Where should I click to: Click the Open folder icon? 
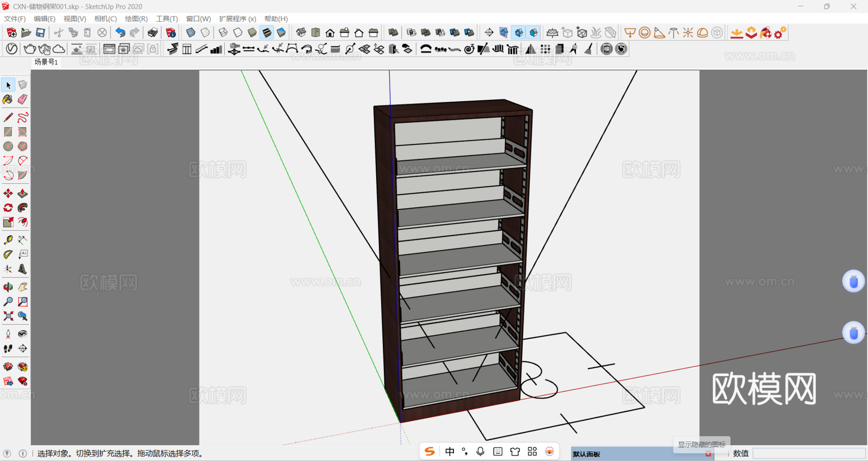point(26,33)
